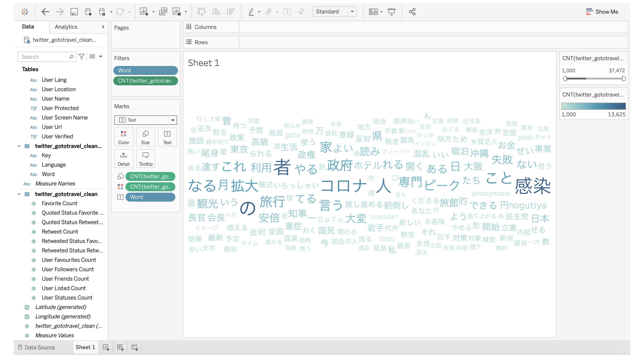The height and width of the screenshot is (359, 644).
Task: Select the Retweet Count field
Action: (x=60, y=232)
